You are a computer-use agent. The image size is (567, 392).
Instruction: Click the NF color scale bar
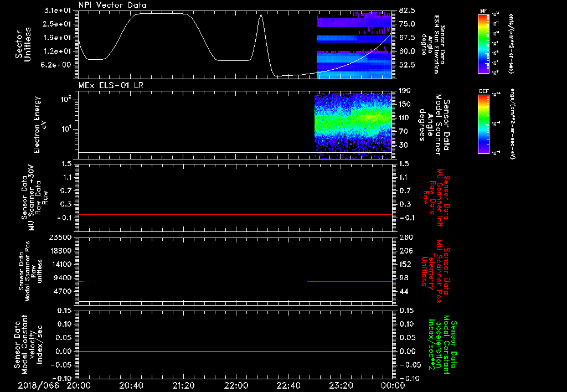(x=484, y=43)
